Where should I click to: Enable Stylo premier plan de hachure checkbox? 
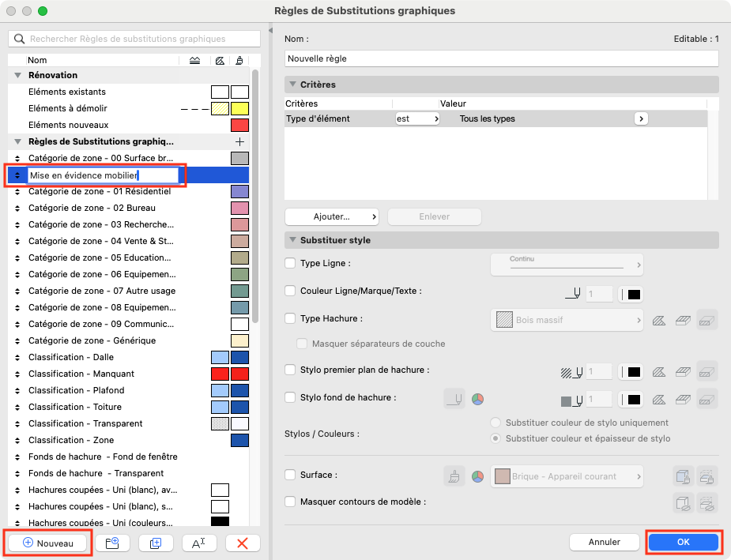click(x=290, y=370)
